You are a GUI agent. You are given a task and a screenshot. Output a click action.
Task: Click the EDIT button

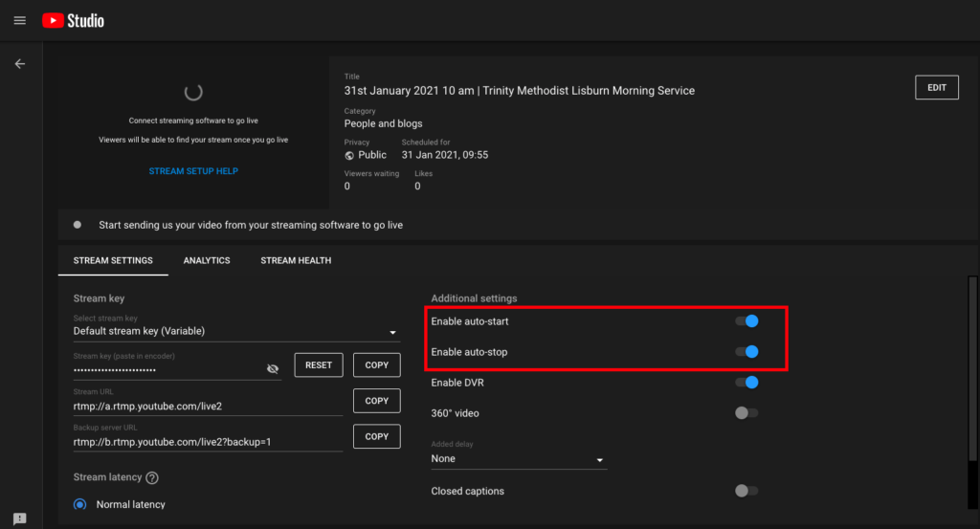(x=936, y=87)
